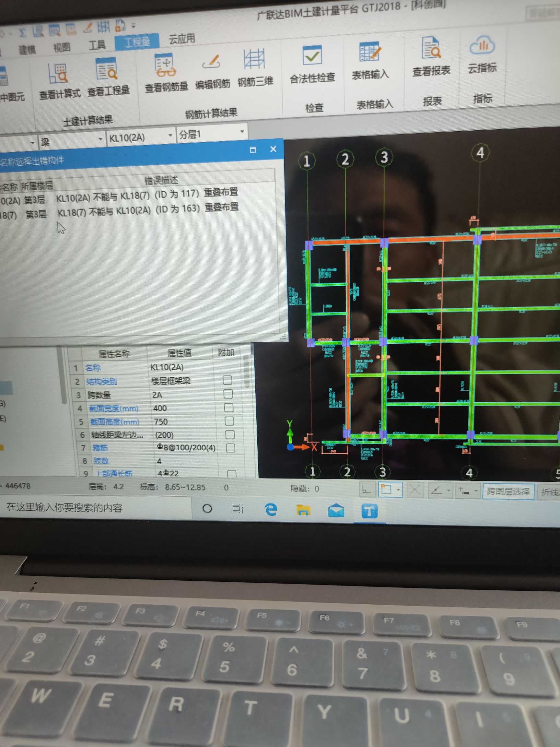
Task: Open dropdown arrow beside rectangle snap icon
Action: point(398,490)
